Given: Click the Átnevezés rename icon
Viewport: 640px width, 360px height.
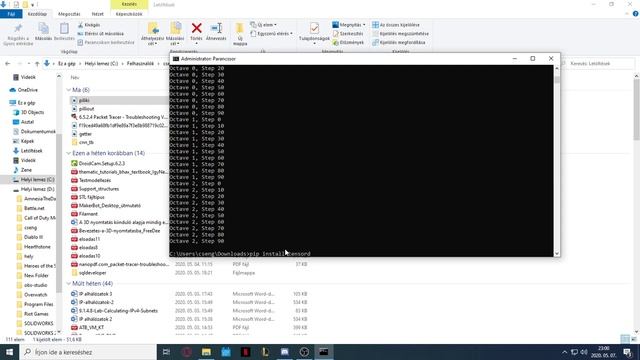Looking at the screenshot, I should 216,28.
